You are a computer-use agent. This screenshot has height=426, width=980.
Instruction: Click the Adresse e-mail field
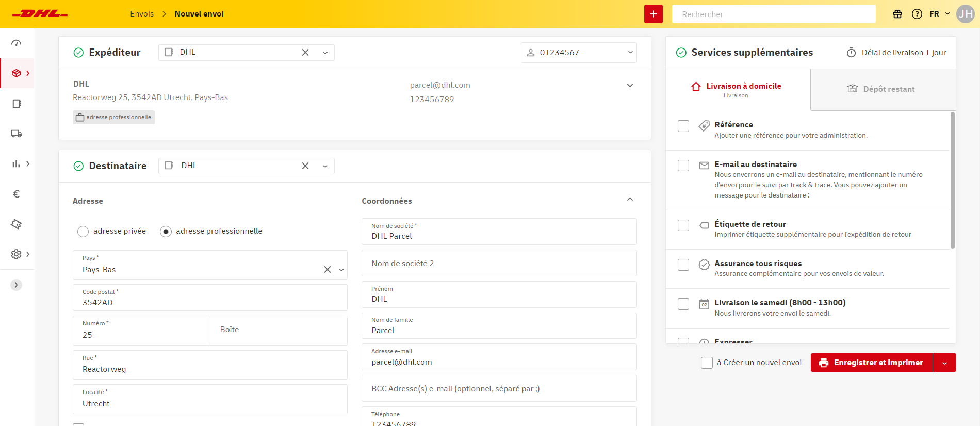pos(499,357)
